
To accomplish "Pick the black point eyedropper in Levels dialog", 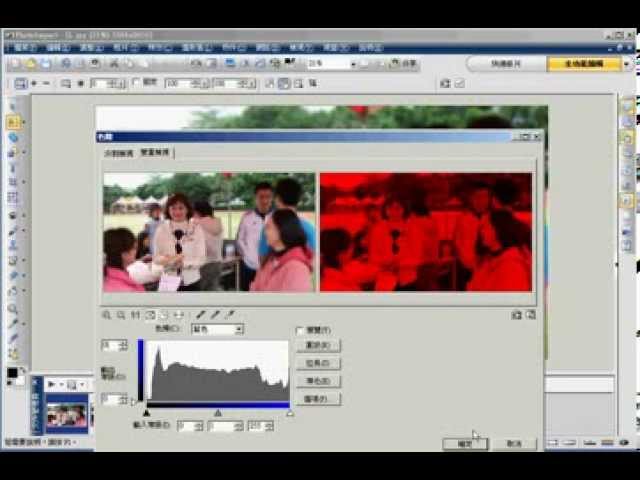I will tap(200, 315).
